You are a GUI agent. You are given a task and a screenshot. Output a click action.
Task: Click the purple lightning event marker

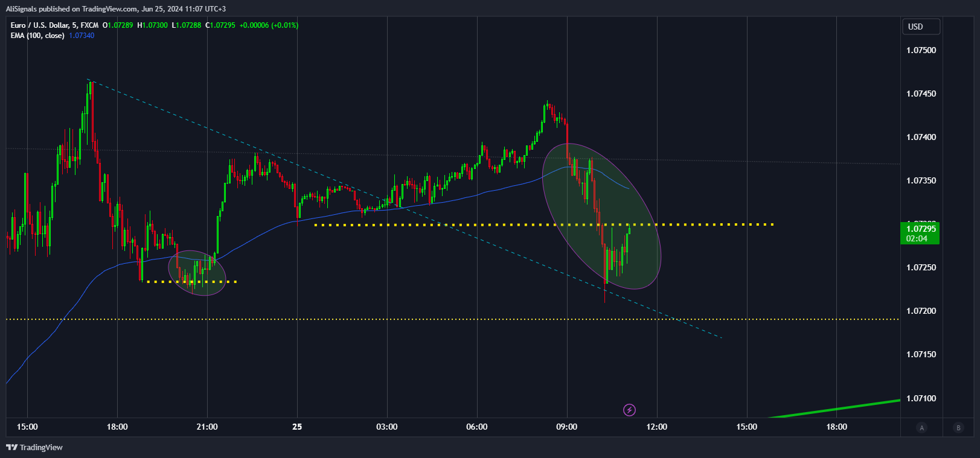(x=629, y=410)
